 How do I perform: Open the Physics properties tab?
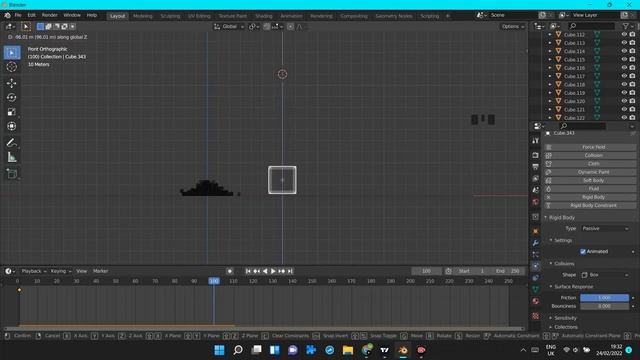pyautogui.click(x=536, y=266)
